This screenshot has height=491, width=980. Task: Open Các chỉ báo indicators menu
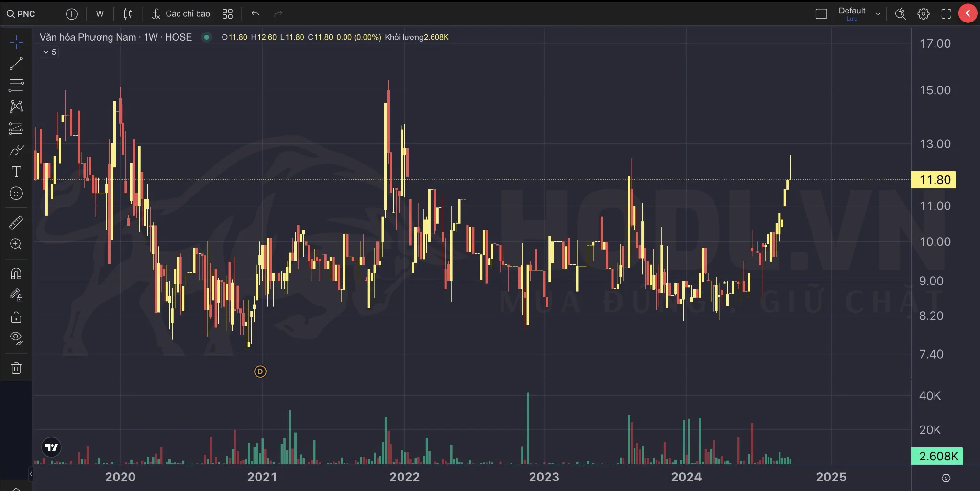pyautogui.click(x=181, y=14)
